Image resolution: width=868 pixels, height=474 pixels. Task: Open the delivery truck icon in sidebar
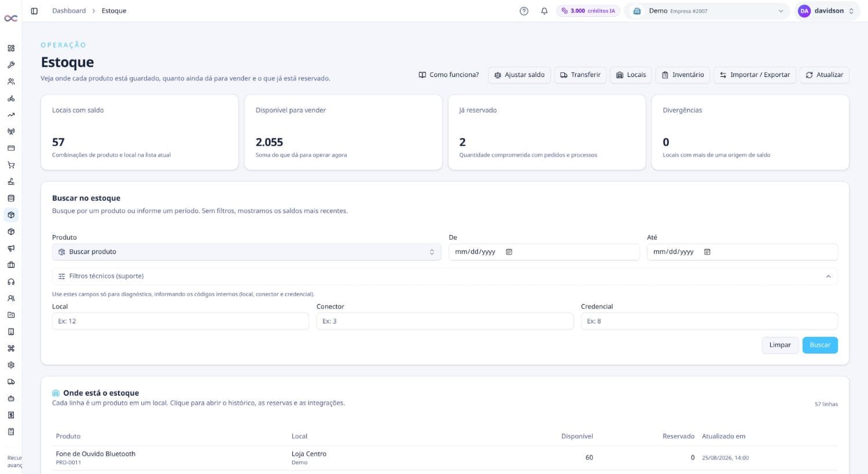click(11, 382)
